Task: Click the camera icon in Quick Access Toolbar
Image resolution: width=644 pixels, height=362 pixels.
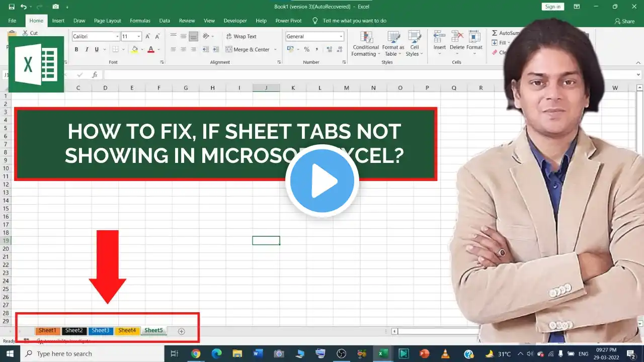Action: point(55,7)
